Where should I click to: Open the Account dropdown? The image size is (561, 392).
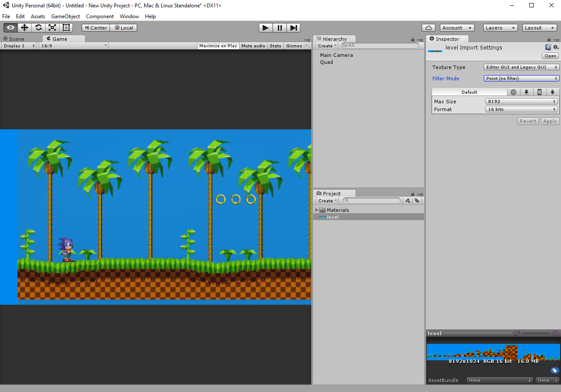tap(457, 27)
